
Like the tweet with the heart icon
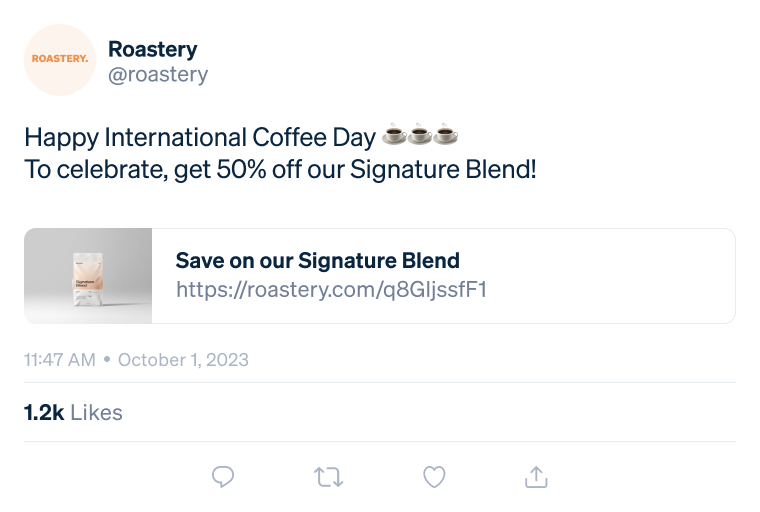(434, 477)
